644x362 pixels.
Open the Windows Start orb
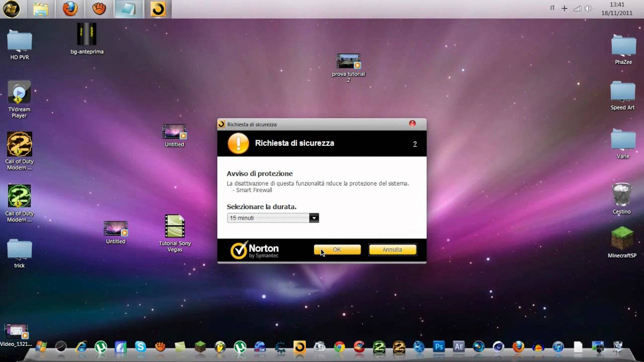11,9
